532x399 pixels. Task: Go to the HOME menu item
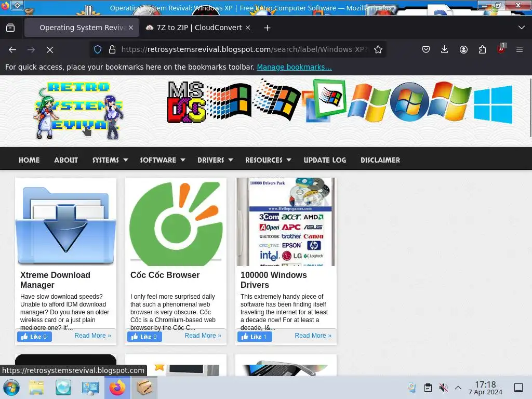(29, 160)
